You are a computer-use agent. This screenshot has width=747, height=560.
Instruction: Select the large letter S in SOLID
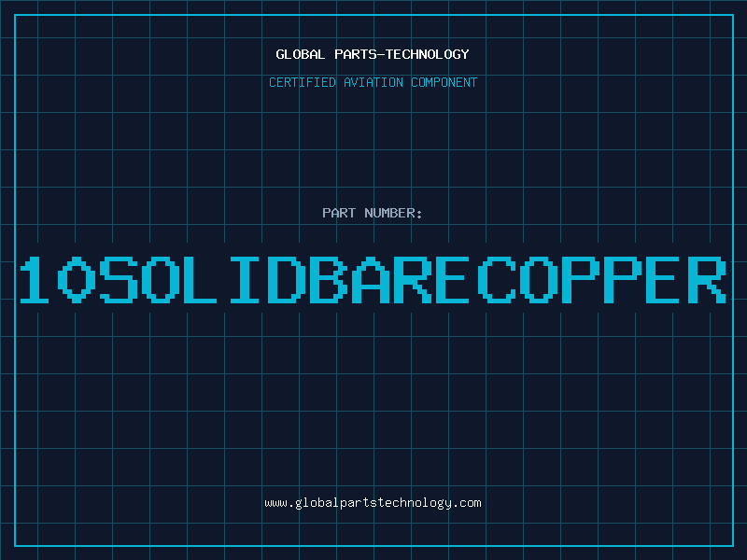pyautogui.click(x=119, y=279)
